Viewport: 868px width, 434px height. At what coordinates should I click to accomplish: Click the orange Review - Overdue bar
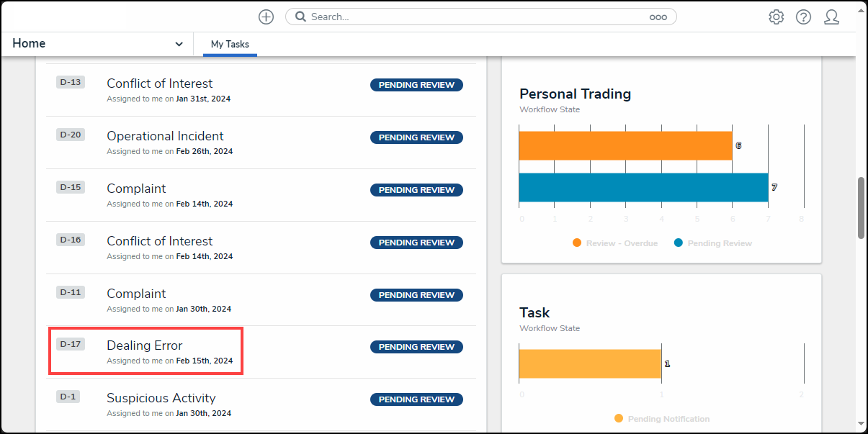[625, 145]
